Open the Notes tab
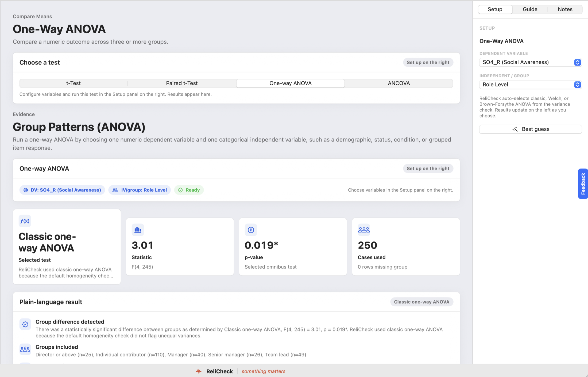The height and width of the screenshot is (377, 588). tap(565, 9)
